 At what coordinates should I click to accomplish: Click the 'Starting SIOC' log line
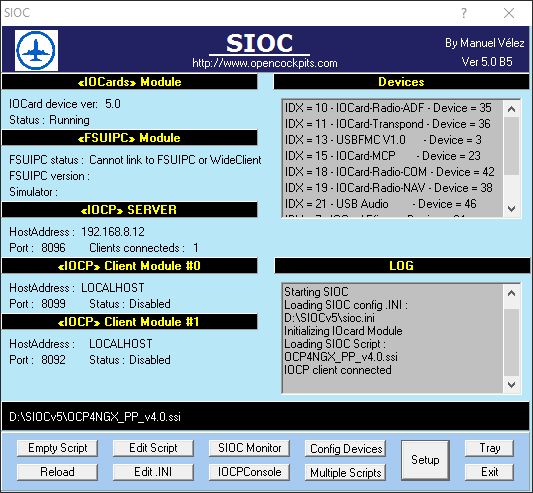click(316, 292)
